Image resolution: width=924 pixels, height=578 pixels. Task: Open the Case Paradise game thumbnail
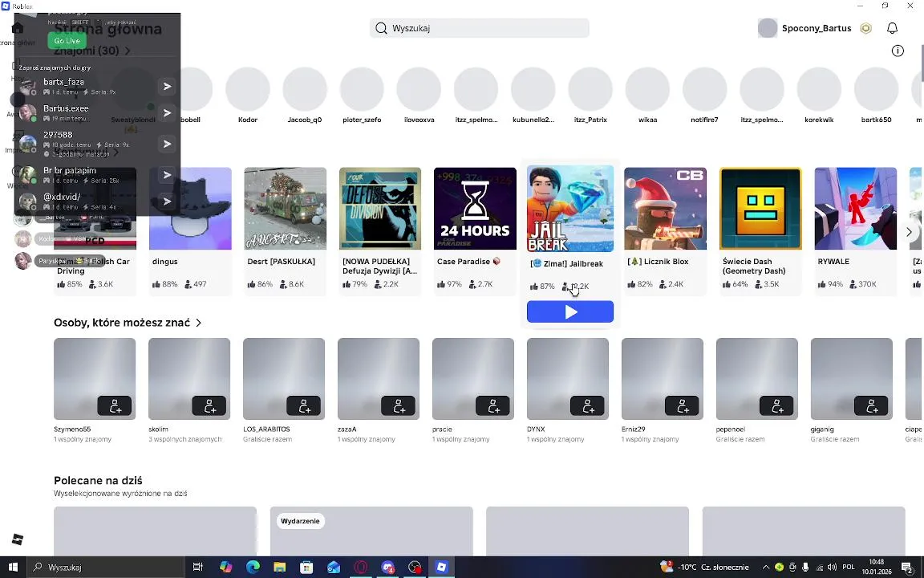(475, 208)
